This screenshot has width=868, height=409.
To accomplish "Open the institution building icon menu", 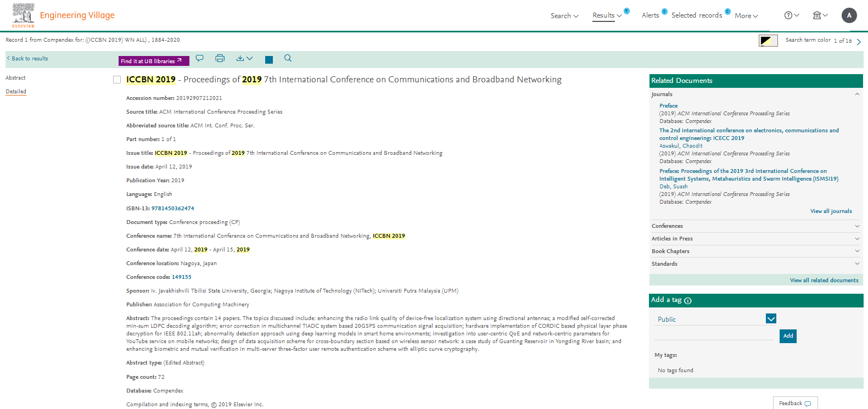I will 817,15.
